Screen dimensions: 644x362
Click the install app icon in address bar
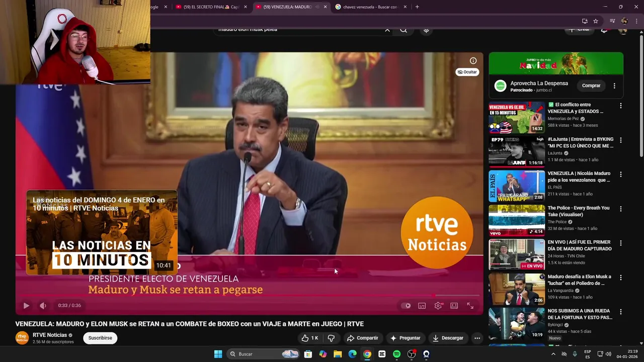pos(585,21)
